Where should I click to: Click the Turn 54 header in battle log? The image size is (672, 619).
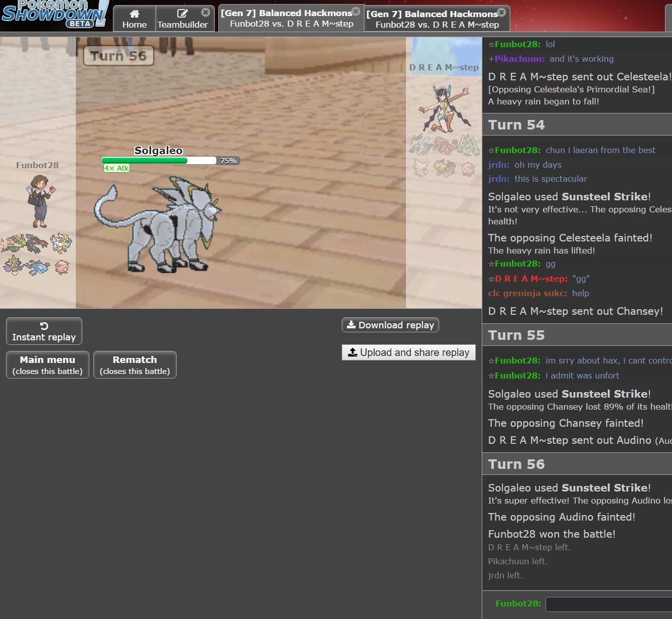click(577, 125)
